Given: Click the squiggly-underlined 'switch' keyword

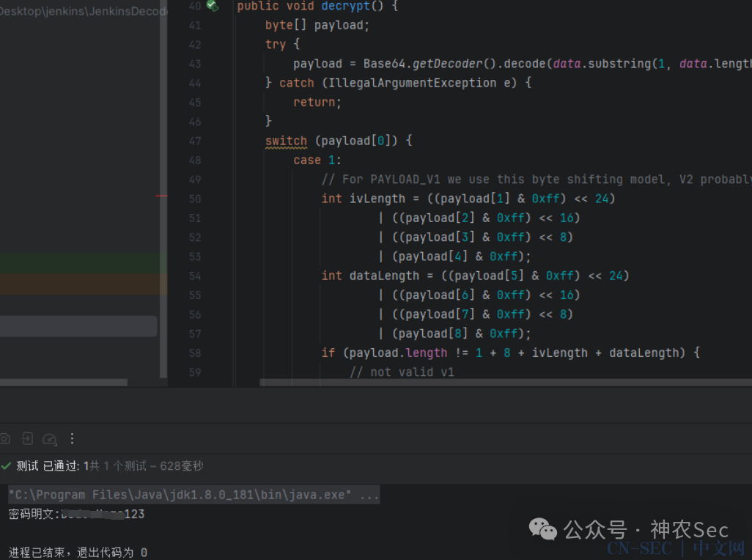Looking at the screenshot, I should pyautogui.click(x=287, y=141).
